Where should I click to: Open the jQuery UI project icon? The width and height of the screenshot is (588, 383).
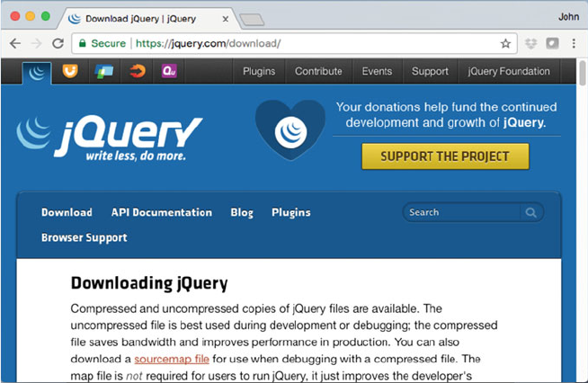[x=70, y=70]
